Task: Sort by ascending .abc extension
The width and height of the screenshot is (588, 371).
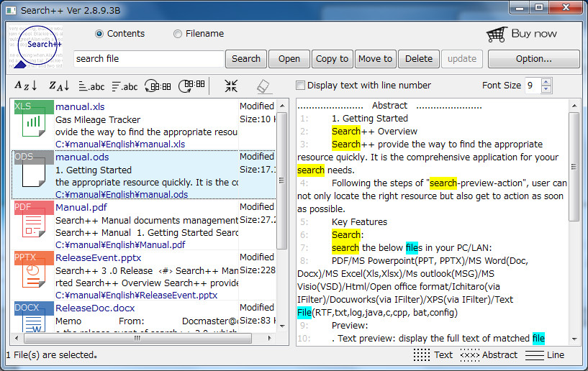Action: (91, 86)
